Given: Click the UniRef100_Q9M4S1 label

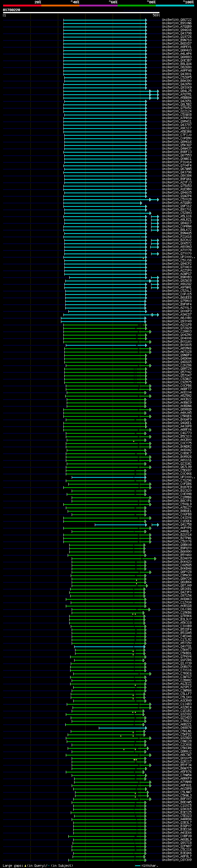Looking at the screenshot, I should [x=177, y=121].
